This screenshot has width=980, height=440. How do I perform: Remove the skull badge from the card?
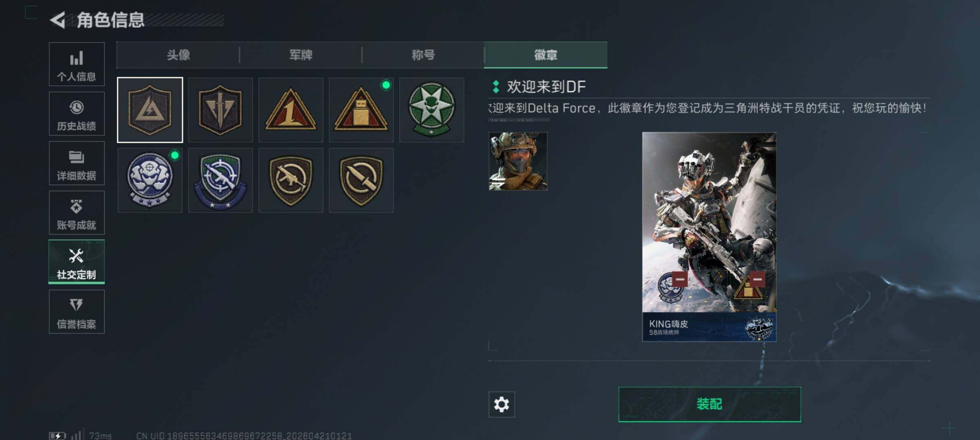click(680, 279)
